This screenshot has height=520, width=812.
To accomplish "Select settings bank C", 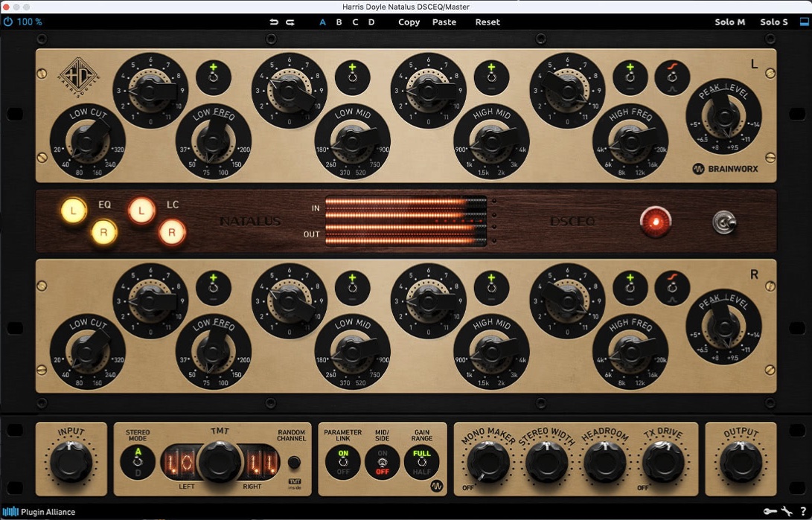I will [355, 22].
